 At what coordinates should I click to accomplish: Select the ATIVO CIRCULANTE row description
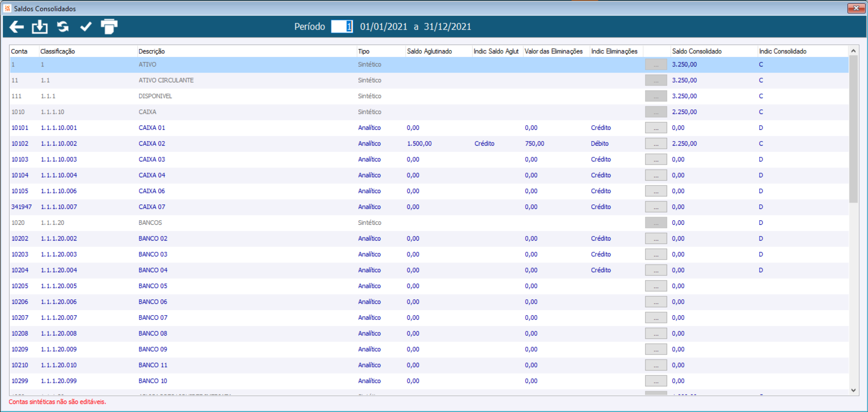pyautogui.click(x=166, y=81)
